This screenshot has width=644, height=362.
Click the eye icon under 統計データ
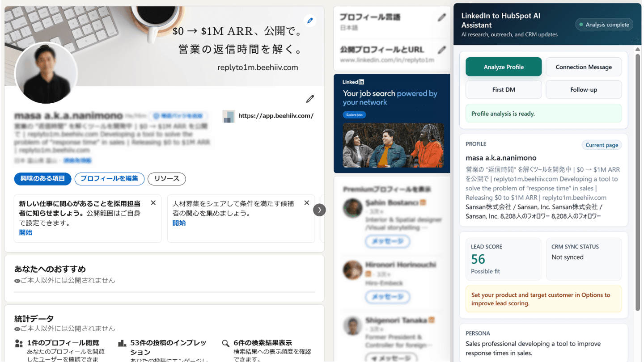click(17, 329)
